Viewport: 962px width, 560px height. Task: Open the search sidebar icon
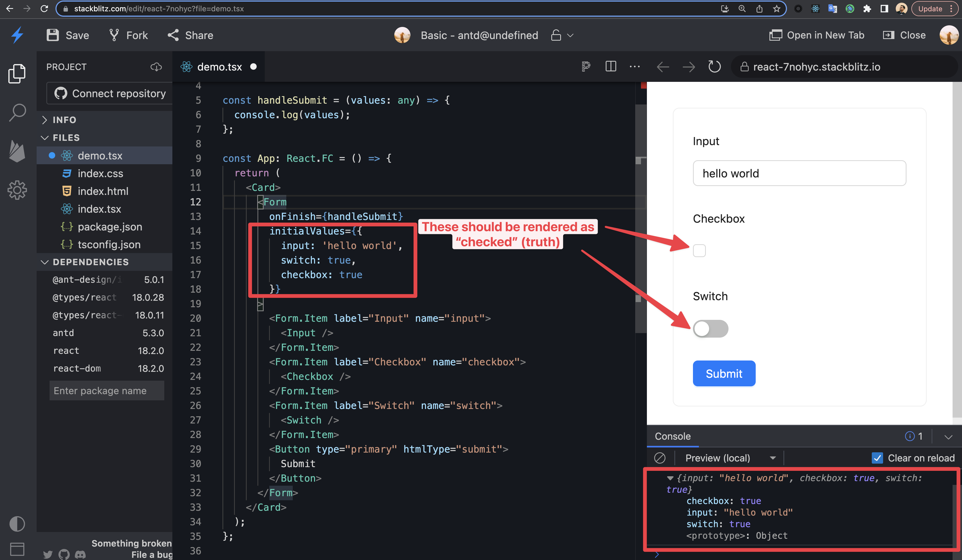pos(17,113)
